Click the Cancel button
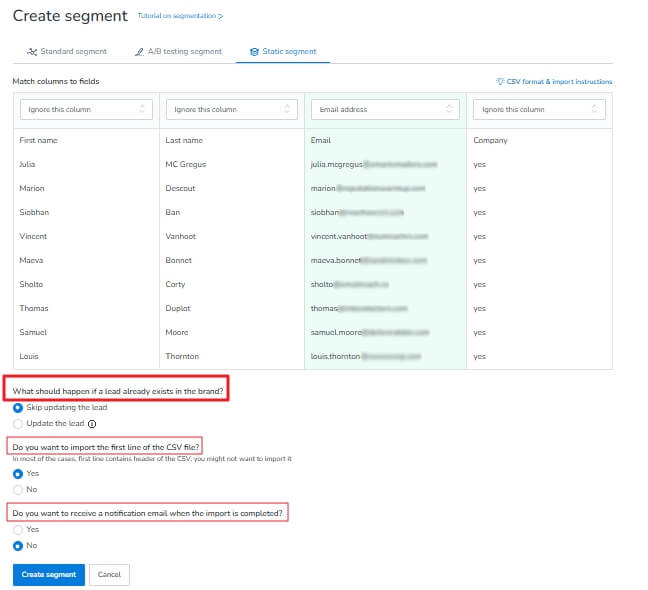The width and height of the screenshot is (648, 590). tap(109, 575)
